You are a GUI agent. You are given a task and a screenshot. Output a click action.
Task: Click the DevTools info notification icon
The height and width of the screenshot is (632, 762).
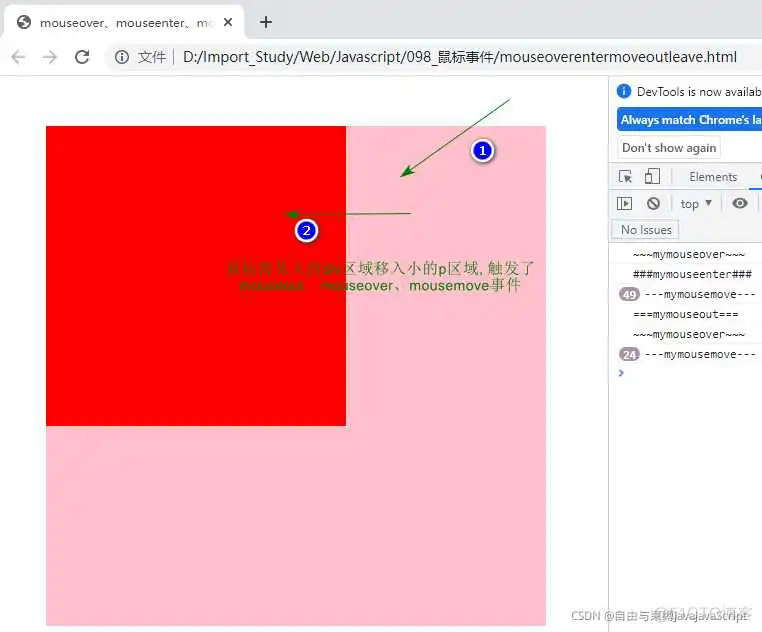[623, 91]
